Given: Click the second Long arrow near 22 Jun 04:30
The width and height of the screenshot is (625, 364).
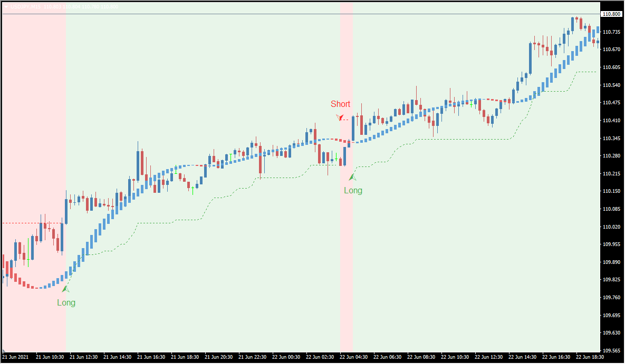Looking at the screenshot, I should click(x=352, y=178).
